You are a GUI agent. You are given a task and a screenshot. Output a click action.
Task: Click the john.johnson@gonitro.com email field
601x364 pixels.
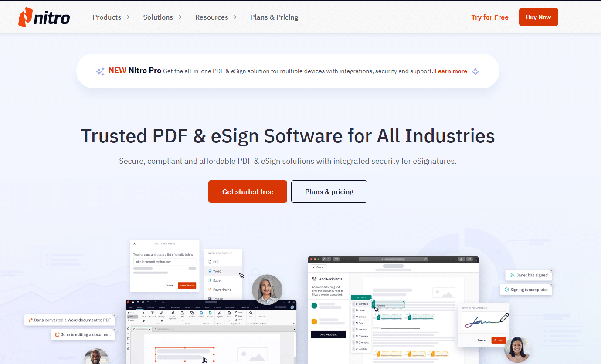(165, 262)
